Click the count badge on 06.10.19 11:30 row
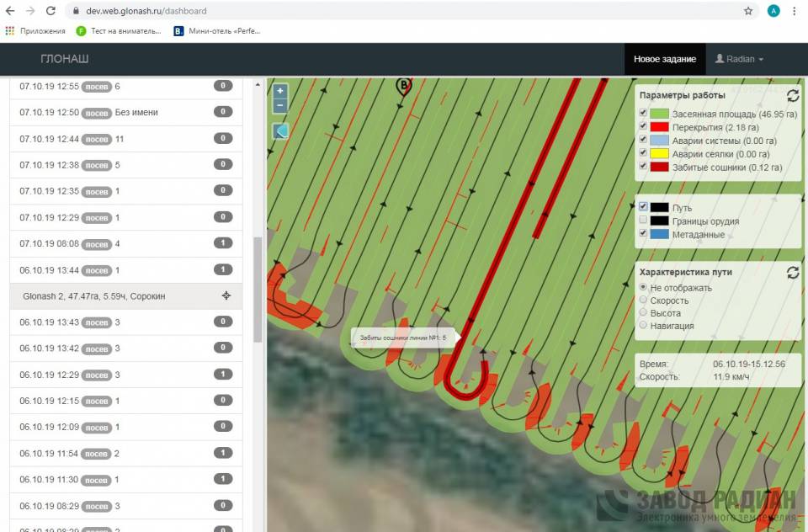The image size is (808, 532). coord(223,478)
